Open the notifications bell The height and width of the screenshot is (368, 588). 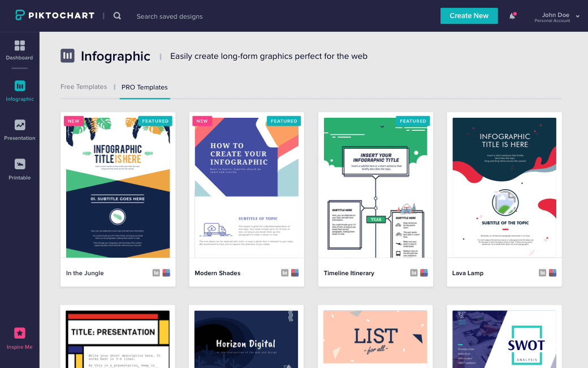pos(512,16)
